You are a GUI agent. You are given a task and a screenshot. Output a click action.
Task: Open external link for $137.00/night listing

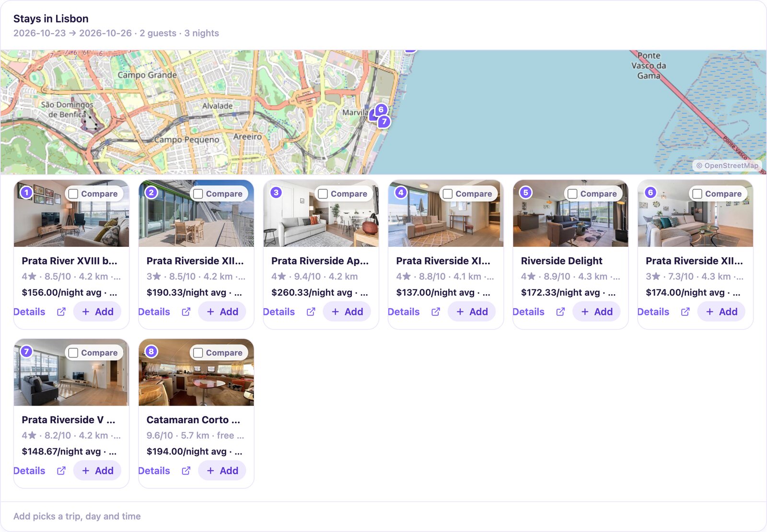pyautogui.click(x=435, y=312)
